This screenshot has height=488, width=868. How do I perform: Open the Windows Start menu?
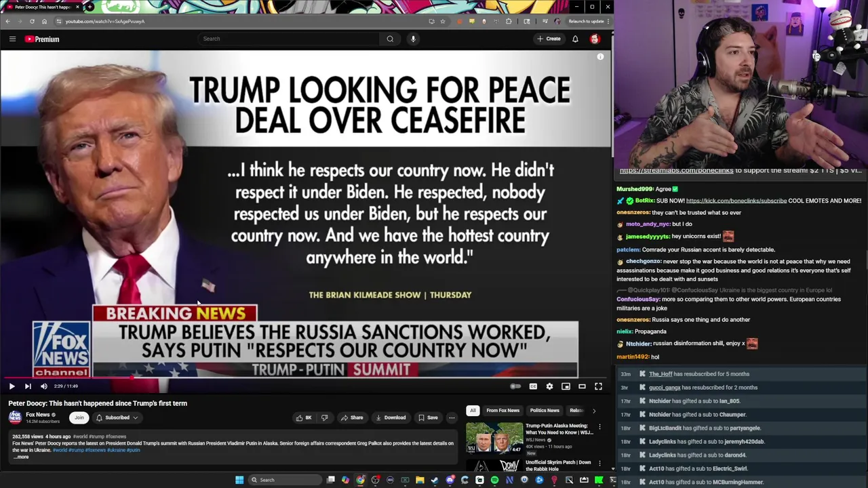click(239, 480)
